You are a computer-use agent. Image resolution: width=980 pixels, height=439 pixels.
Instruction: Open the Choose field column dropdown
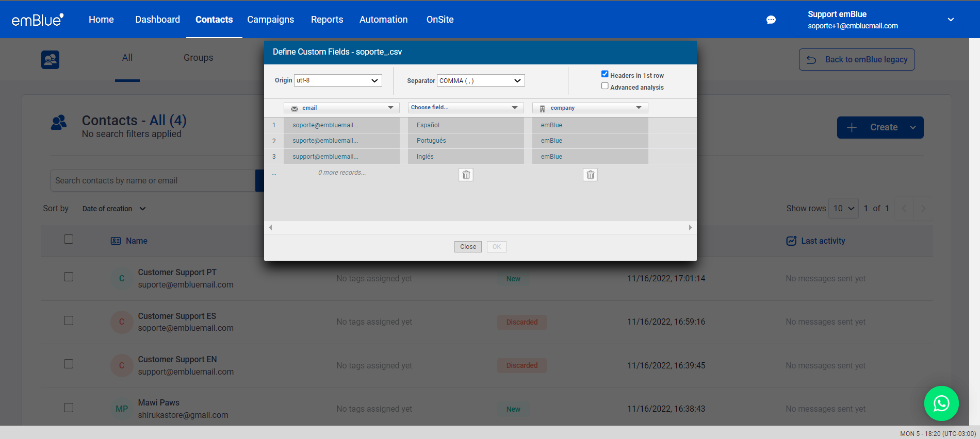click(465, 108)
